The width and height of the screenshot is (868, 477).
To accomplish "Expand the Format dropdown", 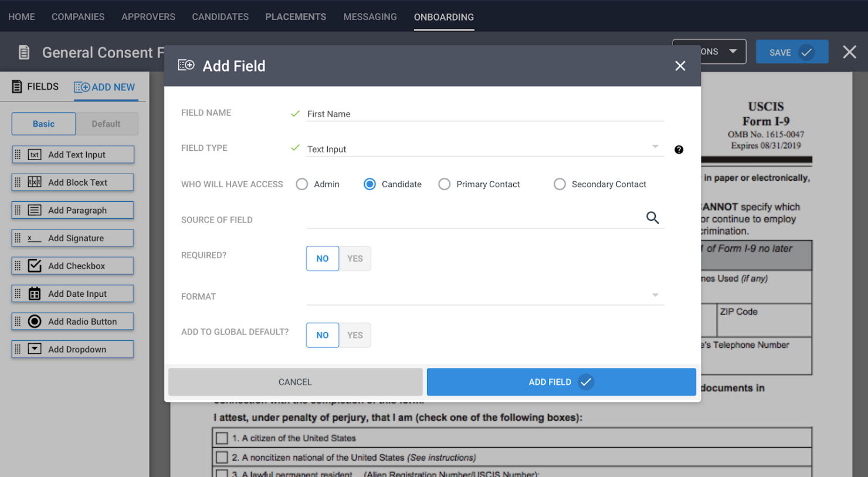I will tap(655, 295).
